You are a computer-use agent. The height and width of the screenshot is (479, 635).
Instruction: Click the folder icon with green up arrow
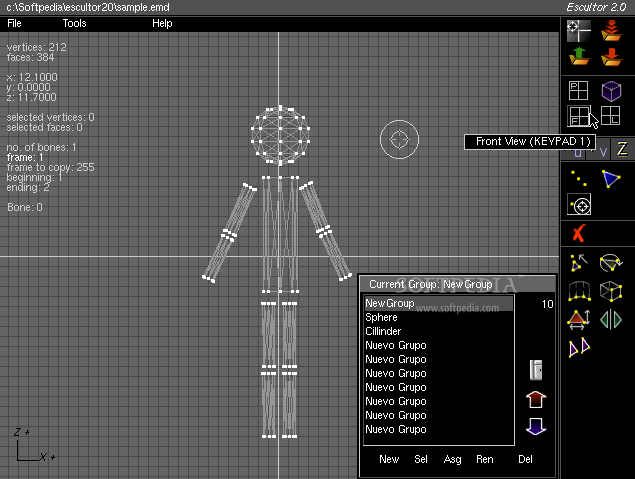click(x=579, y=56)
